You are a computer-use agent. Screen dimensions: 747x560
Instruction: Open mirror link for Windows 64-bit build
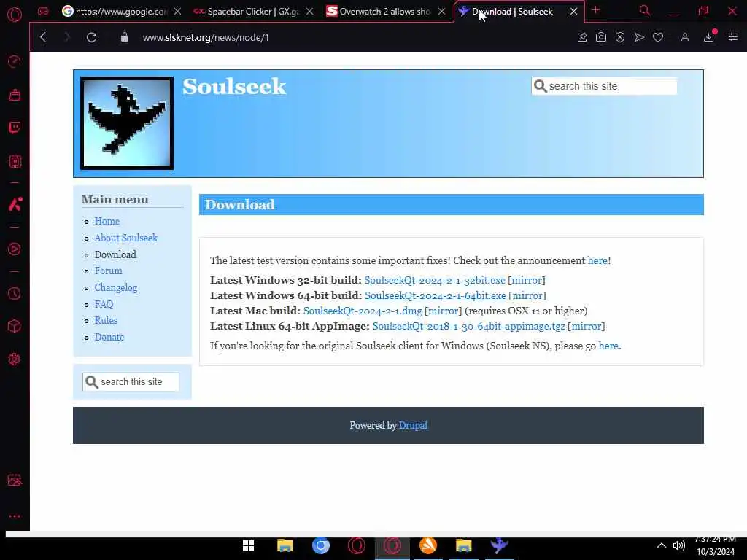pos(527,295)
